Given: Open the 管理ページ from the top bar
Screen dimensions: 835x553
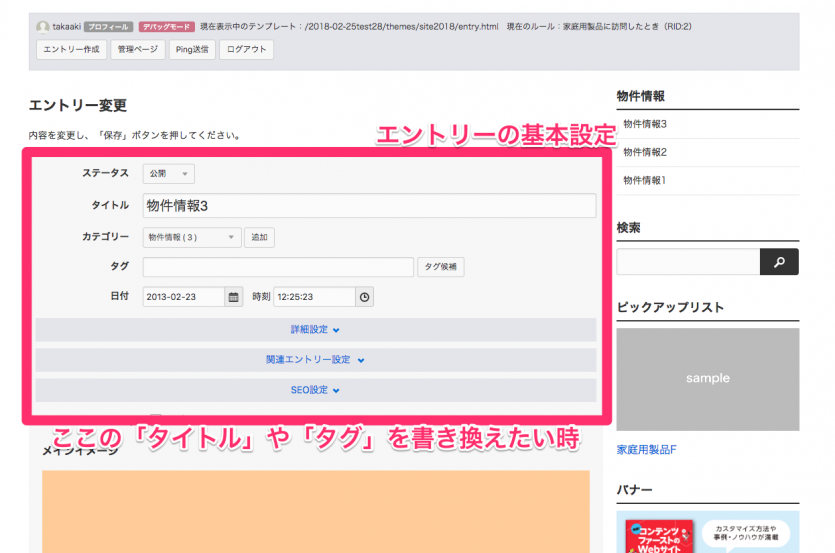Looking at the screenshot, I should click(137, 50).
